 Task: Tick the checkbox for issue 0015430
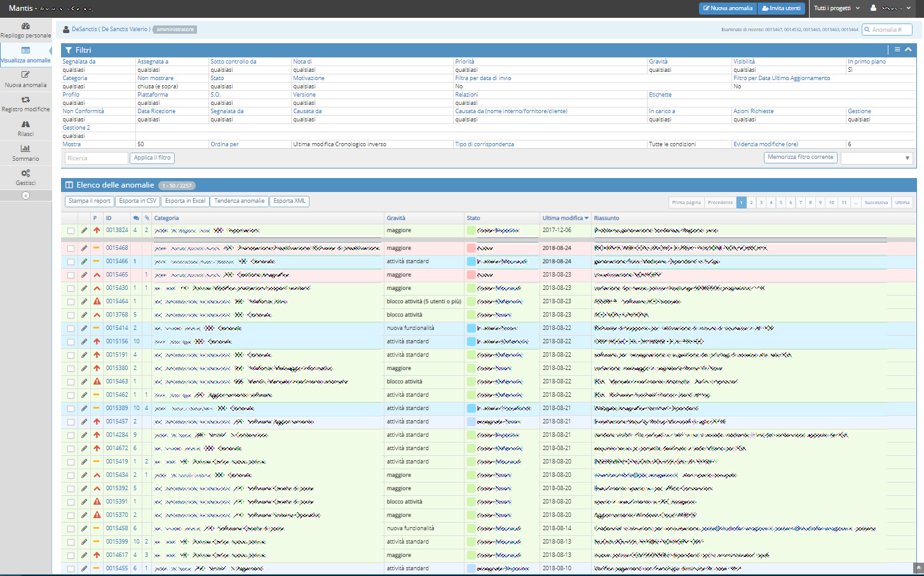(71, 289)
